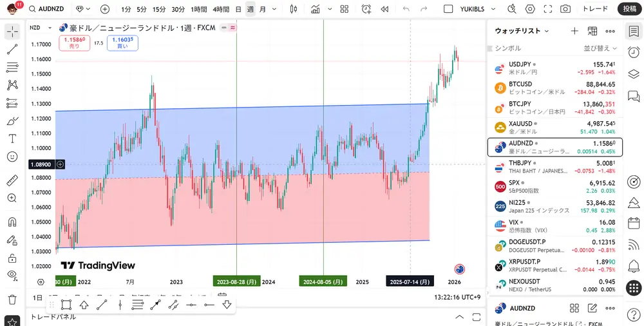Expand the indicator templates dropdown arrow
The image size is (644, 326).
pyautogui.click(x=329, y=9)
